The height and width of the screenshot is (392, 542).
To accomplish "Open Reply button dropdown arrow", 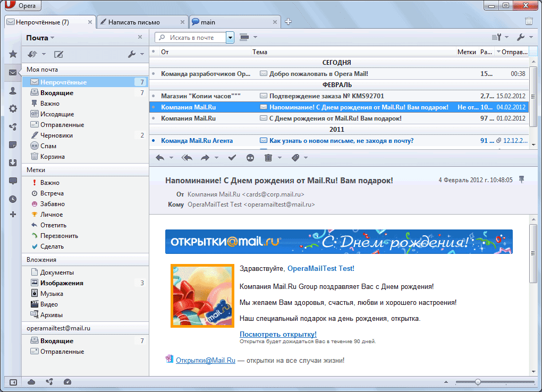I will pos(172,158).
